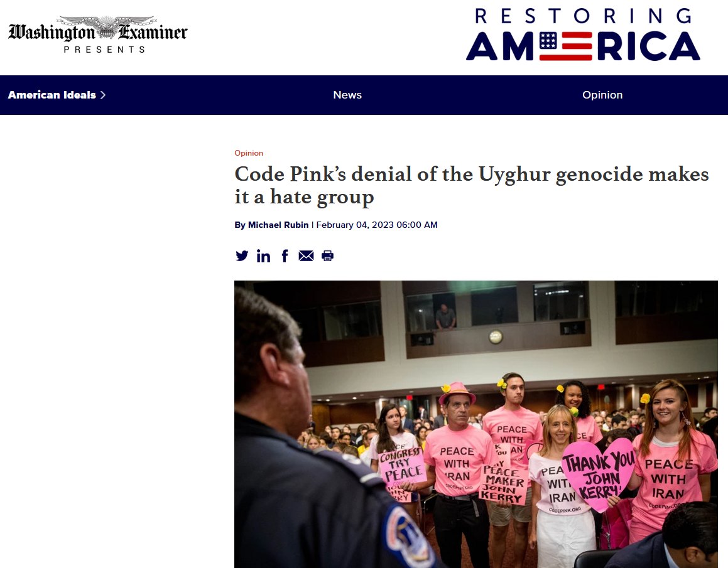Click the PRESENTS text under logo
The height and width of the screenshot is (568, 728).
[104, 49]
